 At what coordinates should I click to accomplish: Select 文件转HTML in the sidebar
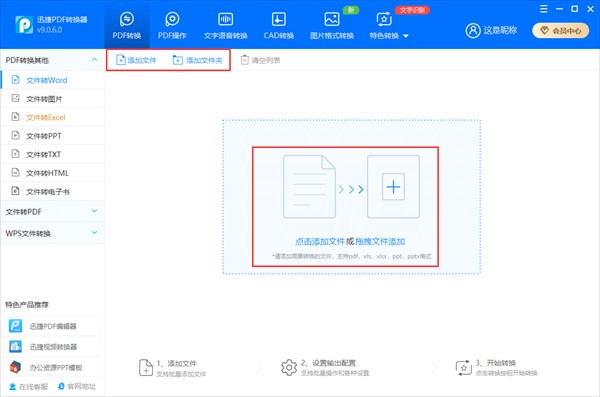52,173
